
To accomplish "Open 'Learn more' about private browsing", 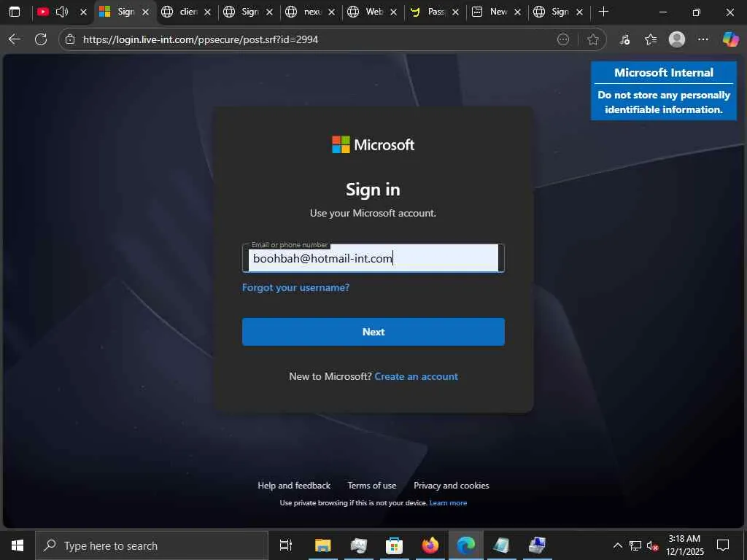I will (x=449, y=503).
